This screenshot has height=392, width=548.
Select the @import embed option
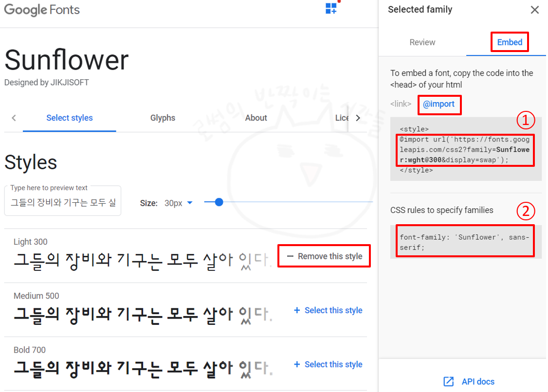(438, 104)
